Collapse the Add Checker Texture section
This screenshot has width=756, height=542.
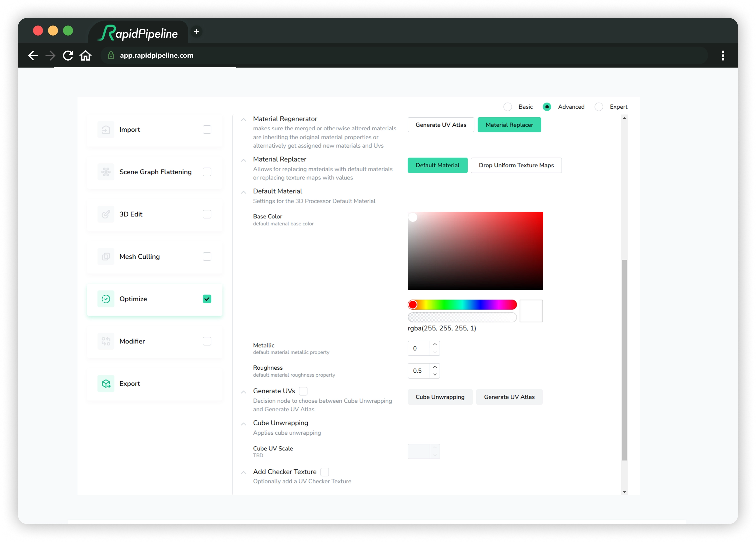pyautogui.click(x=244, y=473)
